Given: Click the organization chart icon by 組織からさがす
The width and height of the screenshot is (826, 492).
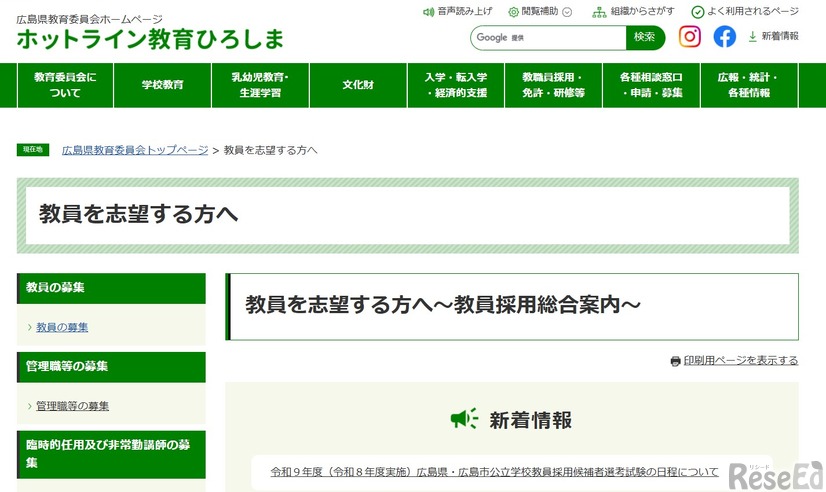Looking at the screenshot, I should click(x=599, y=12).
